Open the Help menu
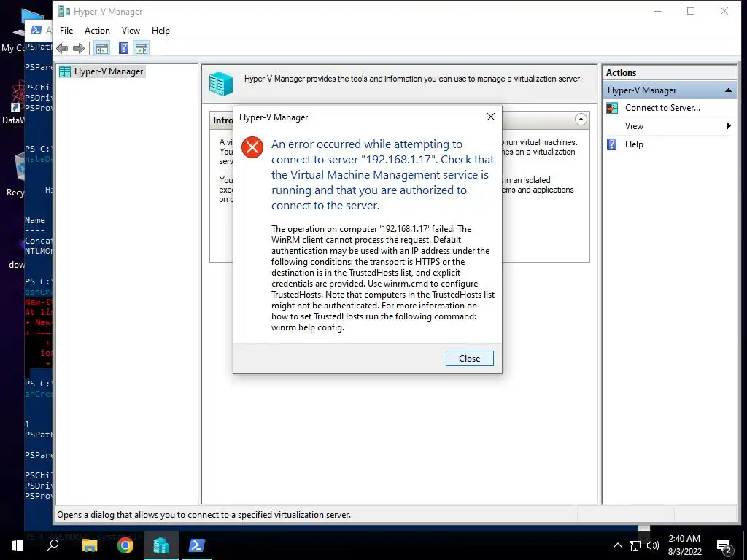 (x=160, y=31)
